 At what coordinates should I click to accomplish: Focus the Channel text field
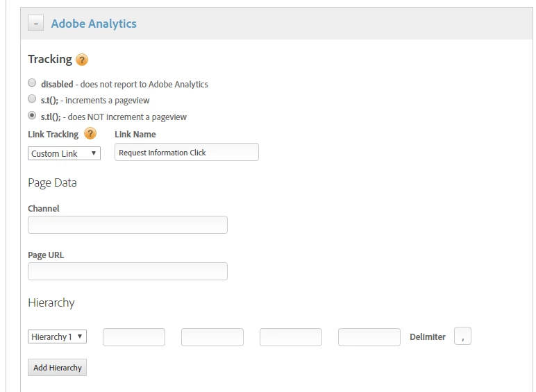(x=128, y=225)
